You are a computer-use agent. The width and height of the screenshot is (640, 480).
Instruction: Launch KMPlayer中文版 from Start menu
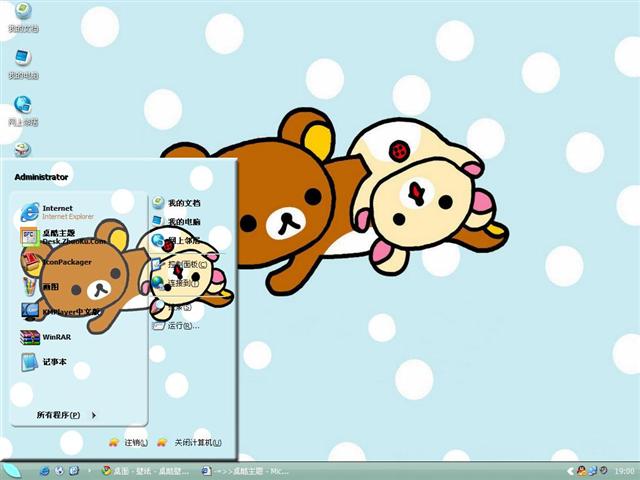(61, 312)
